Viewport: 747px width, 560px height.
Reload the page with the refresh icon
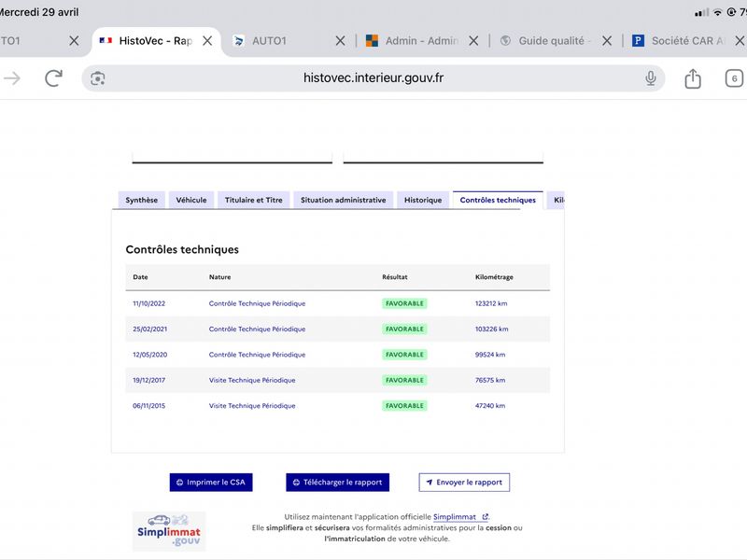[x=53, y=78]
